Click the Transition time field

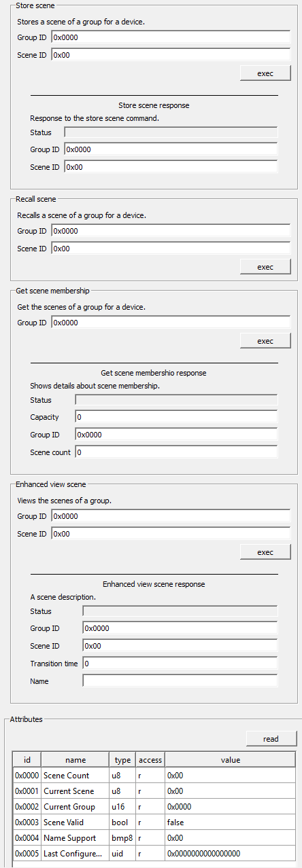(x=180, y=663)
